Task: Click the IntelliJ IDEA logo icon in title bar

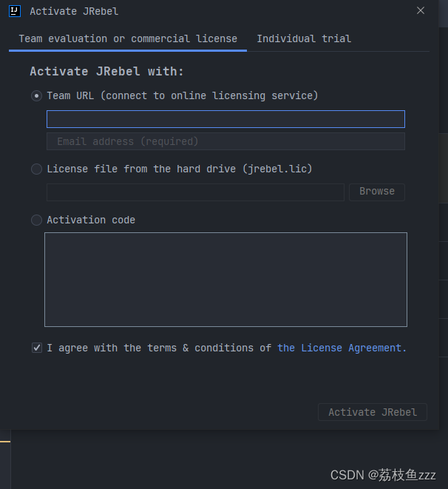Action: pos(15,11)
